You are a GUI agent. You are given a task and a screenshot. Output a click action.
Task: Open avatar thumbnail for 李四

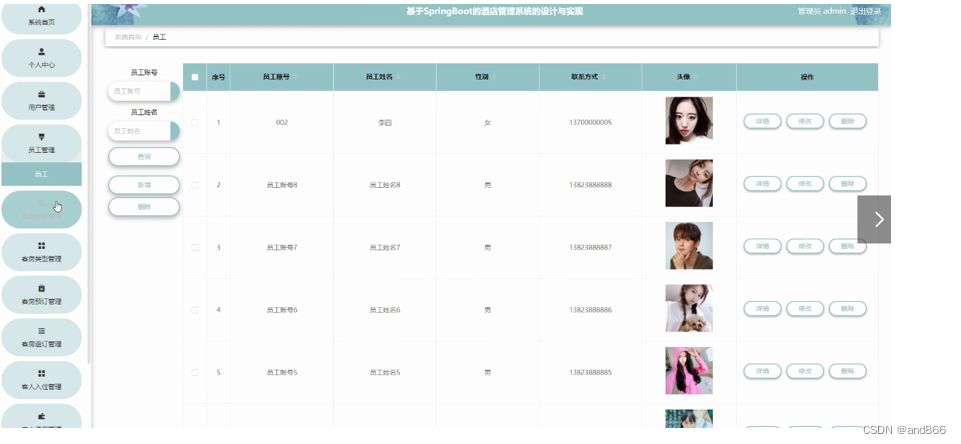click(689, 121)
